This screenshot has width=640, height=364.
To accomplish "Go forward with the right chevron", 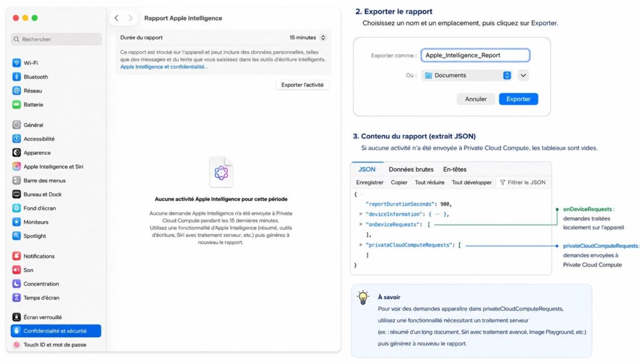I will point(130,18).
